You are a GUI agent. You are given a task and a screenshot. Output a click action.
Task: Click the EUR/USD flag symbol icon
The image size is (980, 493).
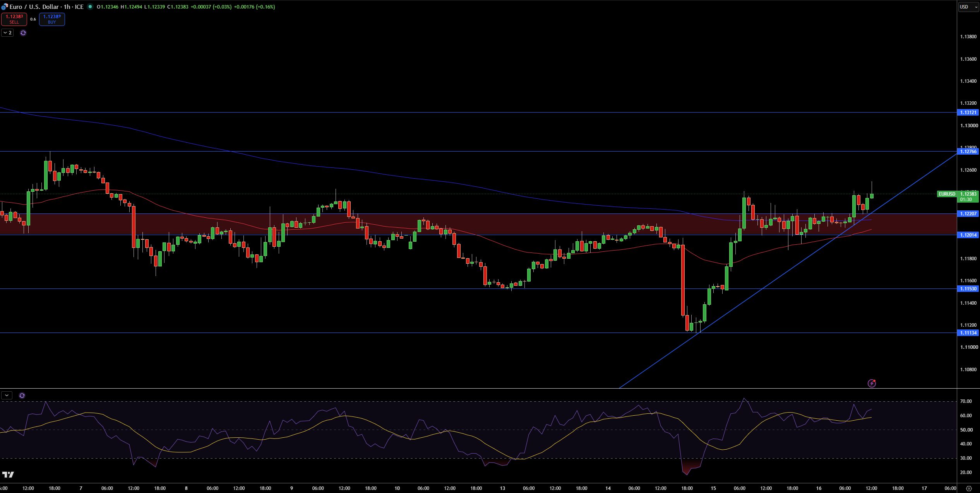point(5,7)
